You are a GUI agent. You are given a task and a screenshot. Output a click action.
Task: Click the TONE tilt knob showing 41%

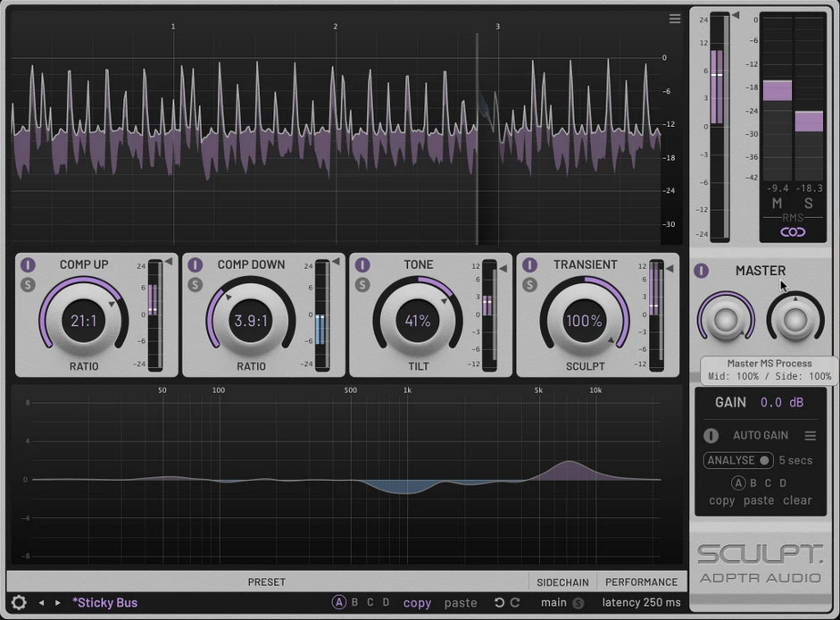[x=418, y=320]
